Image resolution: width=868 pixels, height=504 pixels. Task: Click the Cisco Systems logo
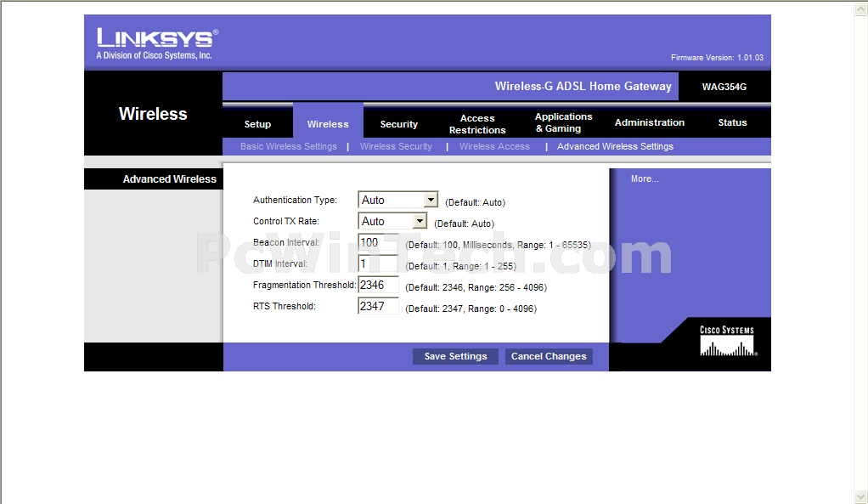coord(727,341)
